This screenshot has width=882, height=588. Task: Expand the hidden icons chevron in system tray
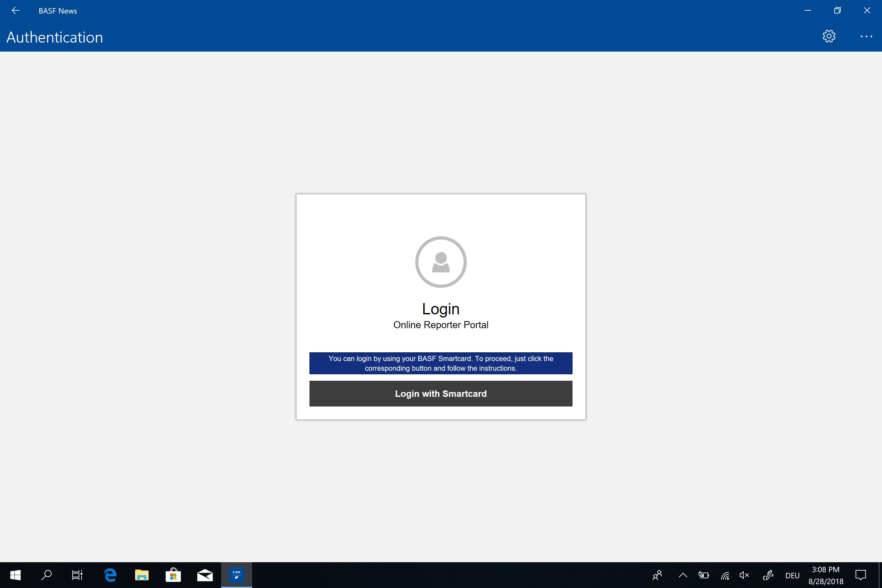tap(683, 575)
